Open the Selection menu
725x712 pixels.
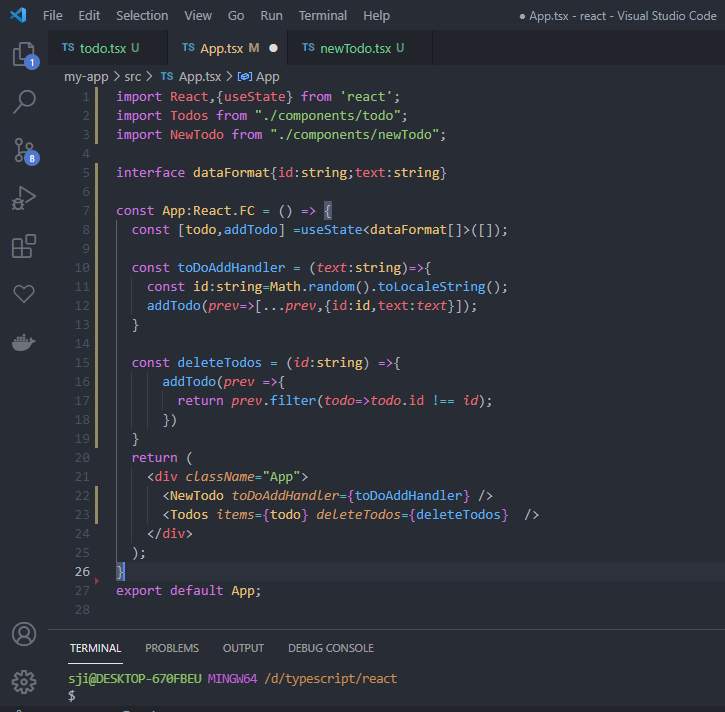click(142, 16)
